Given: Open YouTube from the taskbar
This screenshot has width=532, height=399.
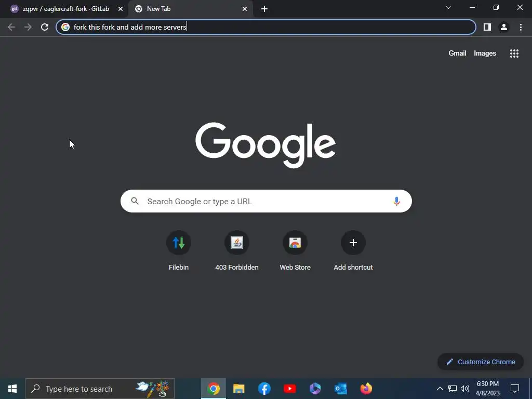Looking at the screenshot, I should [x=290, y=389].
